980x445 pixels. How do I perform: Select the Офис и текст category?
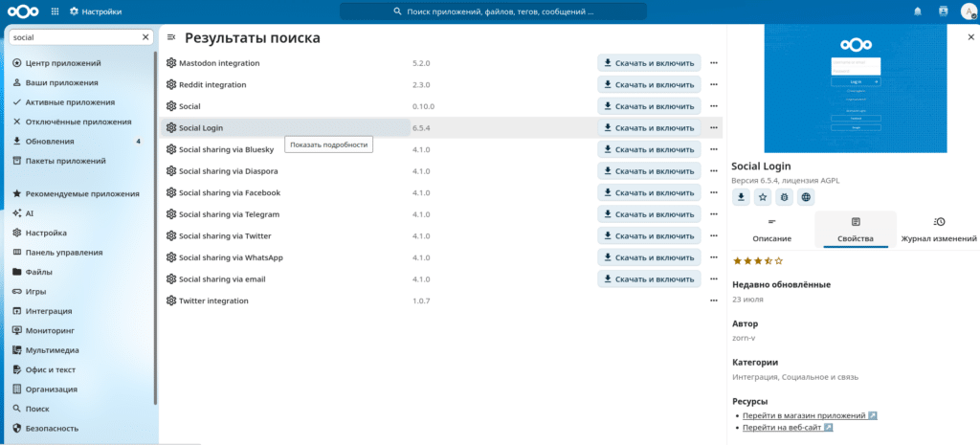(79, 369)
